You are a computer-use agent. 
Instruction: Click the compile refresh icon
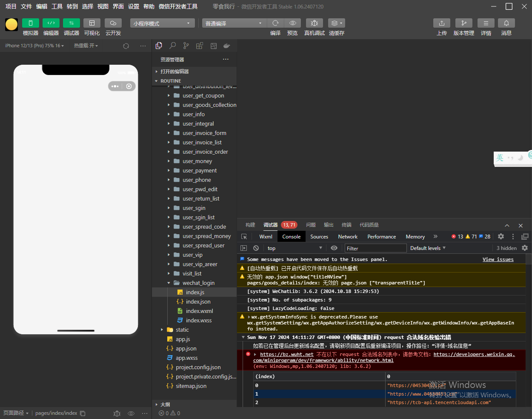coord(275,23)
